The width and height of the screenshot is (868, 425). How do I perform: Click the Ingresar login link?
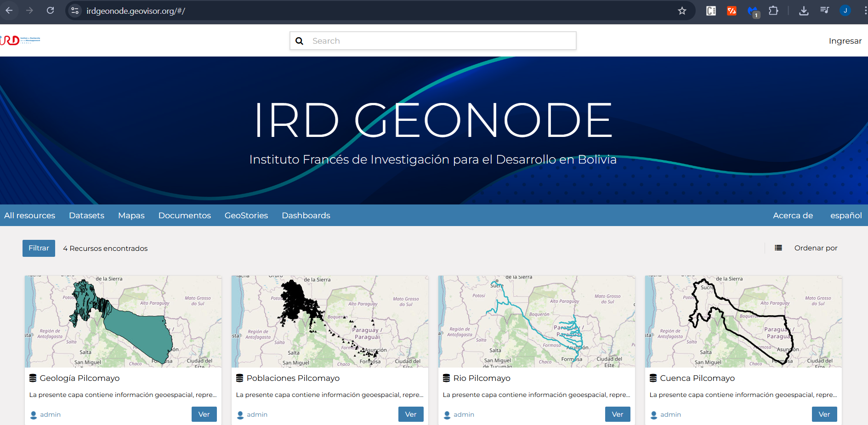click(x=845, y=40)
